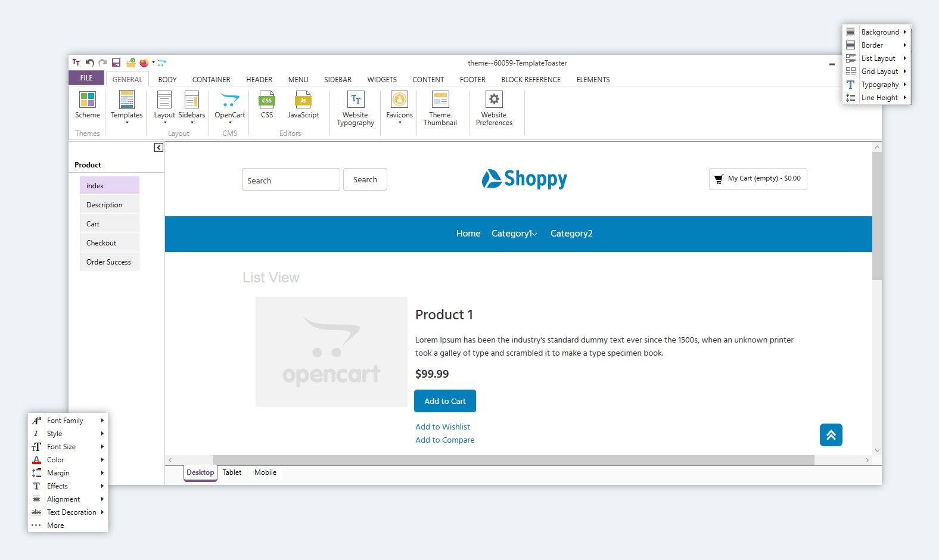The height and width of the screenshot is (560, 939).
Task: Switch to the HEADER ribbon tab
Action: (x=259, y=79)
